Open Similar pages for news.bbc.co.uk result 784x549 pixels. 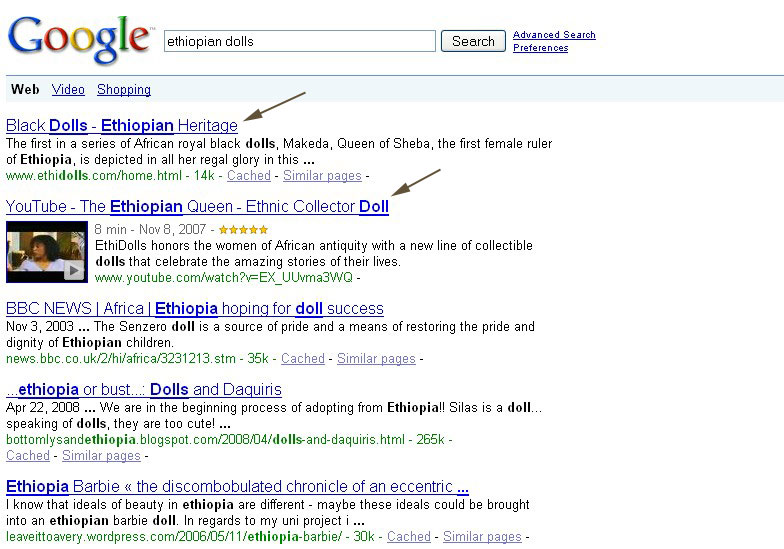pos(376,358)
